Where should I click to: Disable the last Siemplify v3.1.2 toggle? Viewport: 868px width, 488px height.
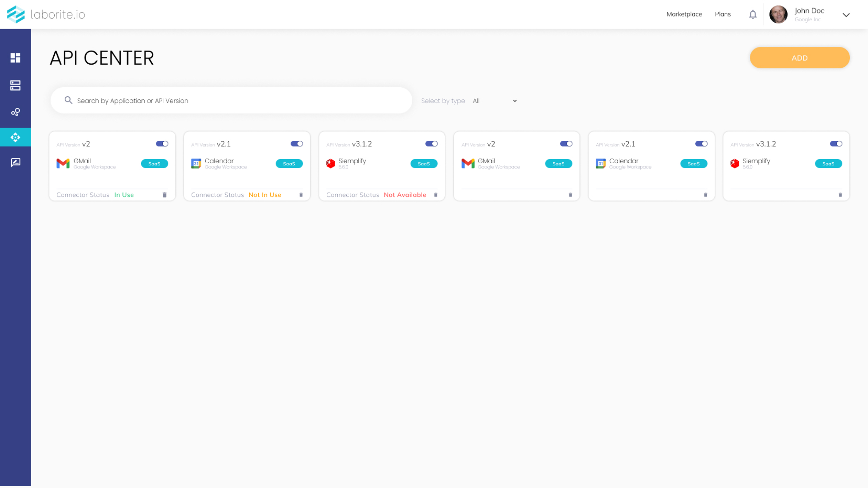[836, 144]
